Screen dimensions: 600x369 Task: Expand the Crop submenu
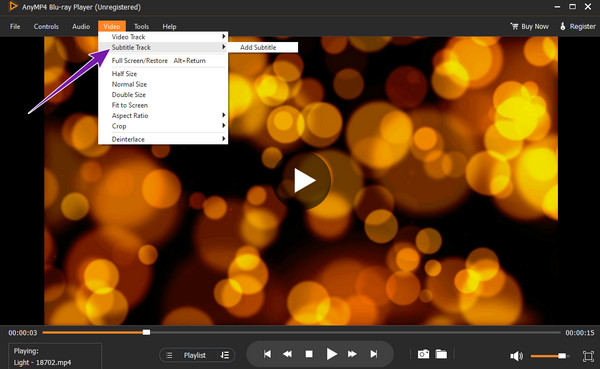pos(163,126)
